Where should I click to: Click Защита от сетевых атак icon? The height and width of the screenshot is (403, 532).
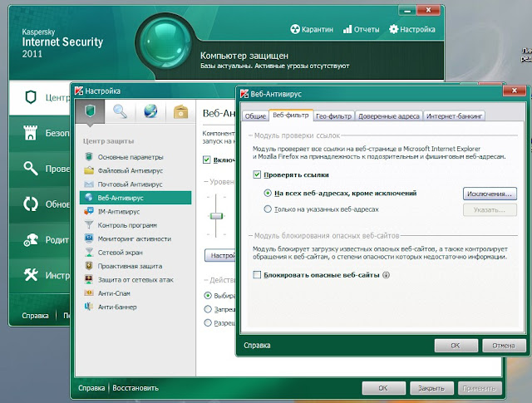click(x=89, y=279)
